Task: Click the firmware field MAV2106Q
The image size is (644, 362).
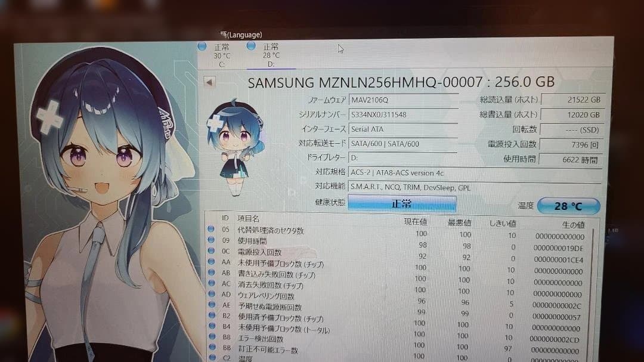Action: click(403, 100)
